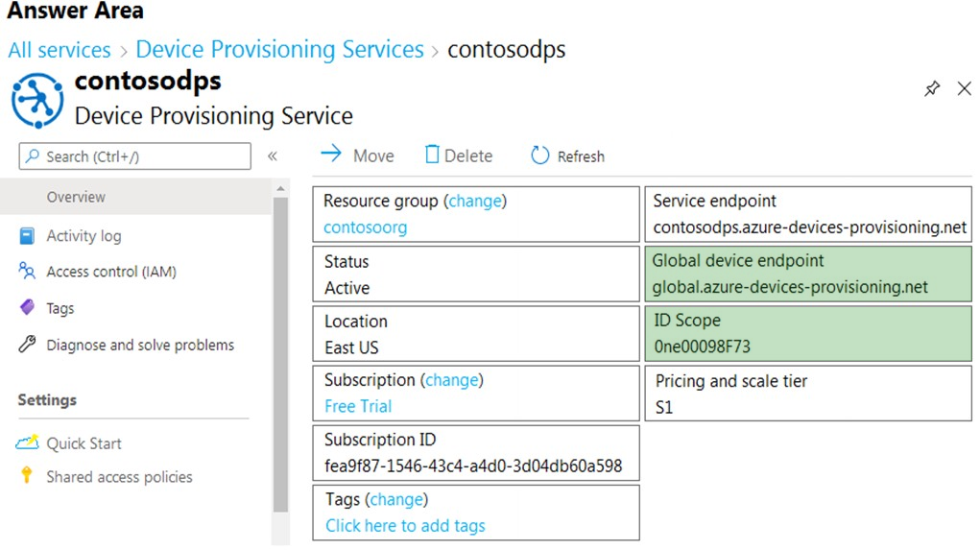Click the Diagnose wrench icon
This screenshot has height=550, width=980.
pos(27,344)
